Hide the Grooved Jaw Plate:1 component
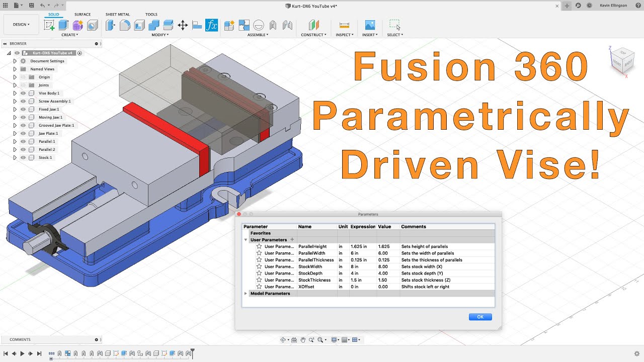This screenshot has height=362, width=644. [23, 125]
